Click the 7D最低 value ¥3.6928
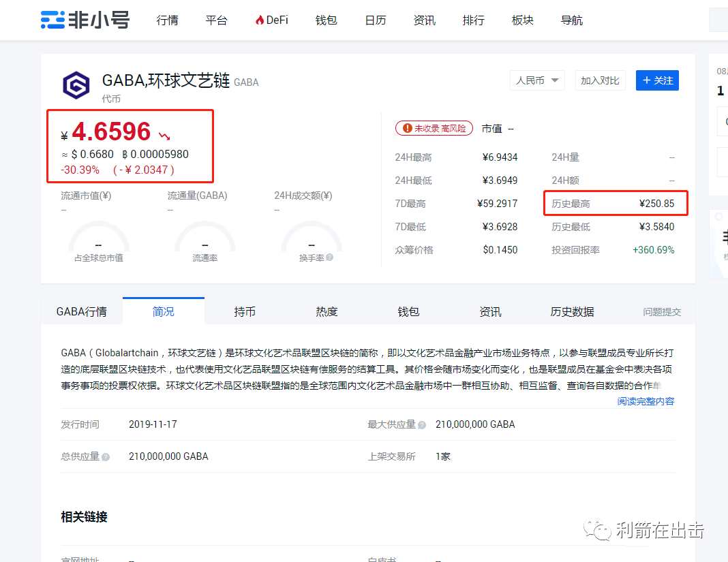The width and height of the screenshot is (728, 562). click(x=500, y=227)
